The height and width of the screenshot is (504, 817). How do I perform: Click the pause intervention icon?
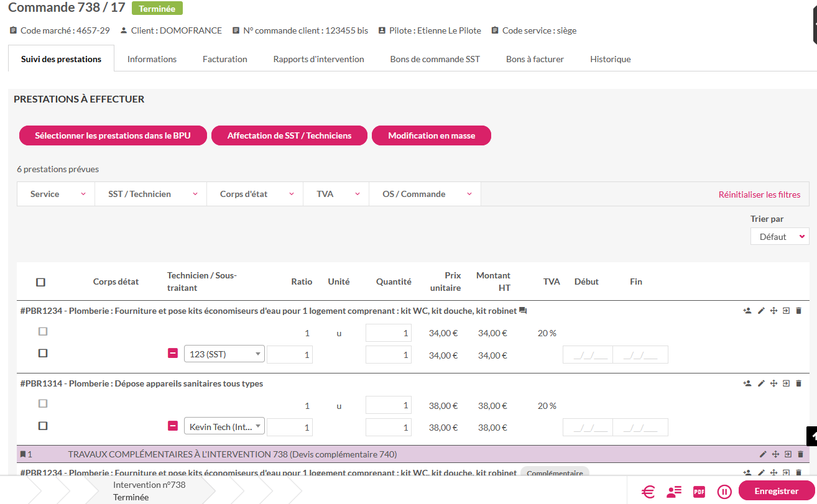[724, 492]
